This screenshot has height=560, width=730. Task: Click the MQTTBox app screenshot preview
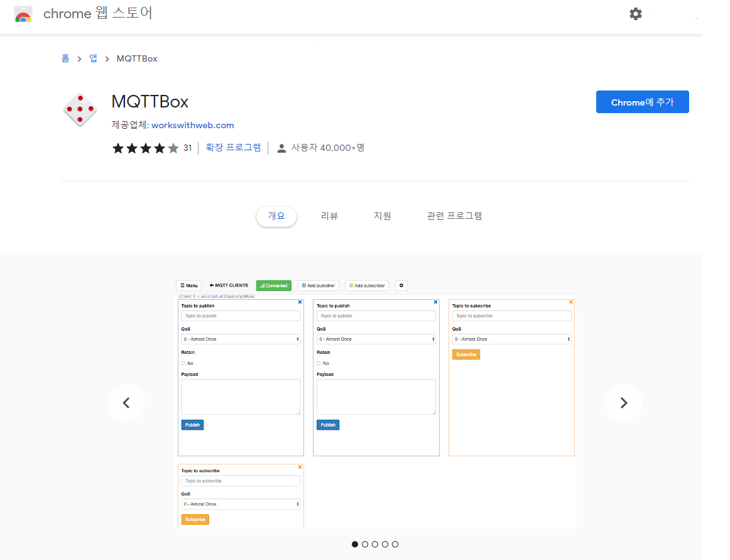375,402
